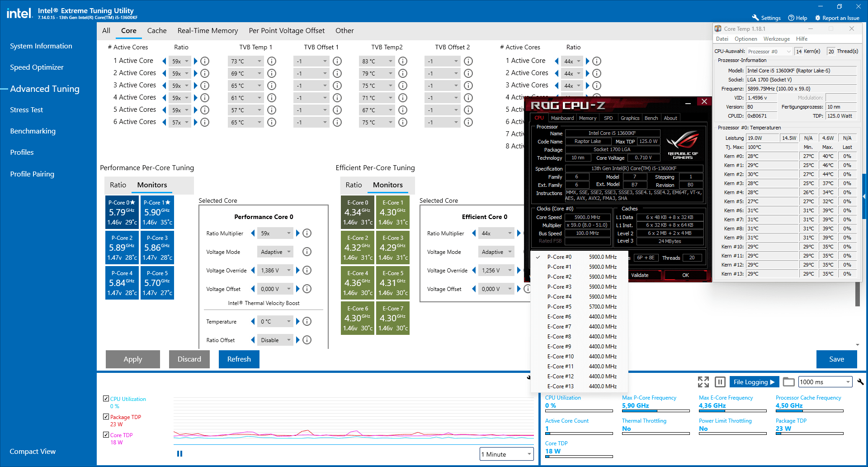Open the log folder icon

click(x=789, y=382)
